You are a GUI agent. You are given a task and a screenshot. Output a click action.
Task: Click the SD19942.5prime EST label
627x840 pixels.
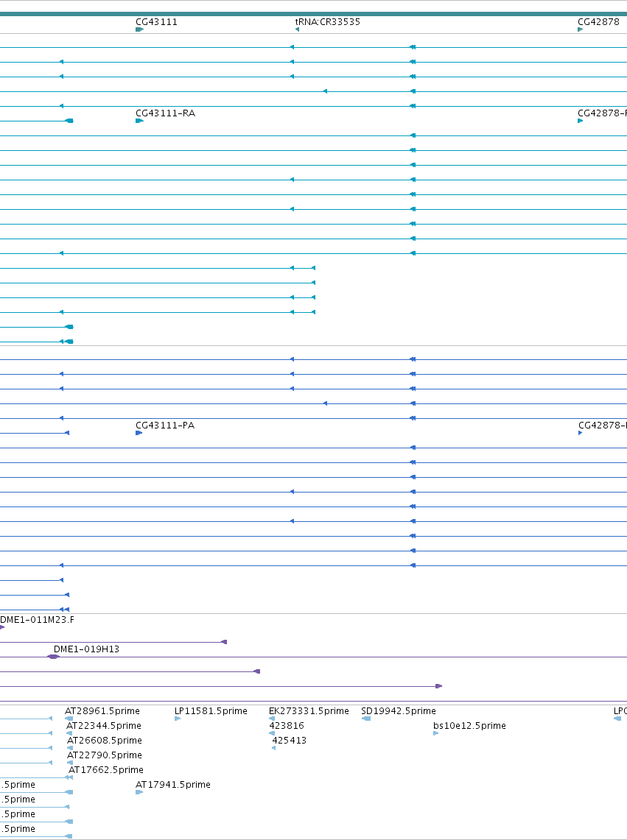tap(399, 711)
